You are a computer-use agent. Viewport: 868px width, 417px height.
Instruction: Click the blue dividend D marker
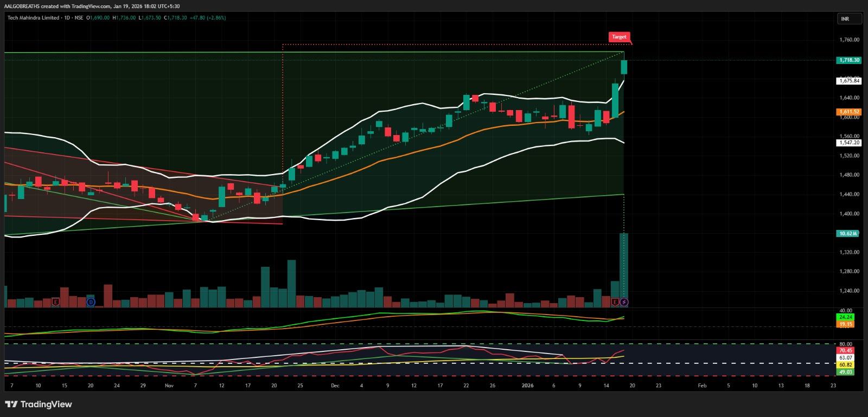click(x=91, y=301)
